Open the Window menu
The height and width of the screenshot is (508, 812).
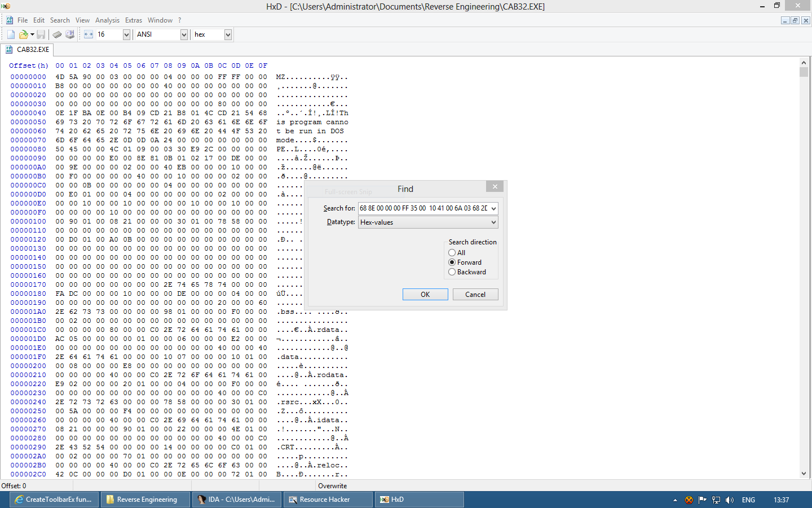160,20
